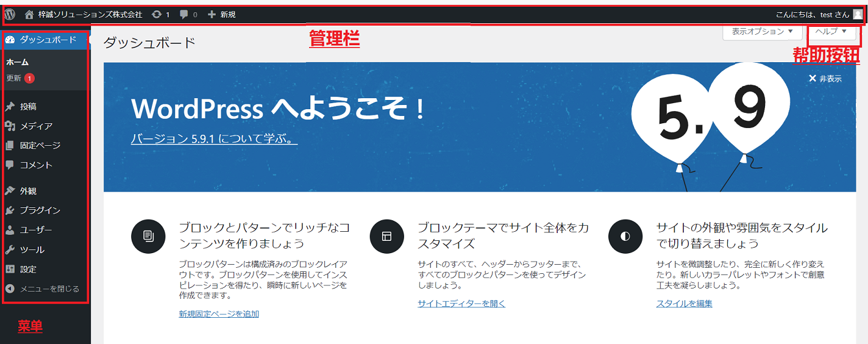Click the style contrast circle icon
Image resolution: width=868 pixels, height=344 pixels.
[x=625, y=235]
